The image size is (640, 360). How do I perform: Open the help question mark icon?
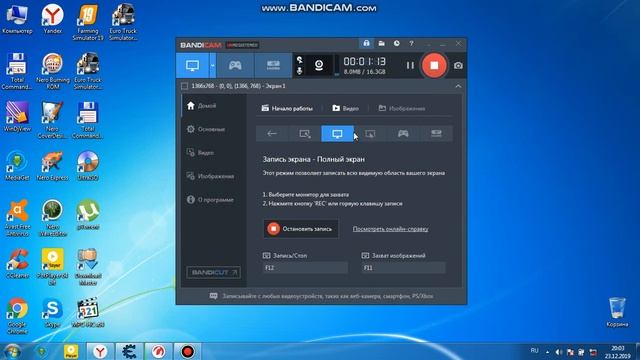tap(411, 43)
